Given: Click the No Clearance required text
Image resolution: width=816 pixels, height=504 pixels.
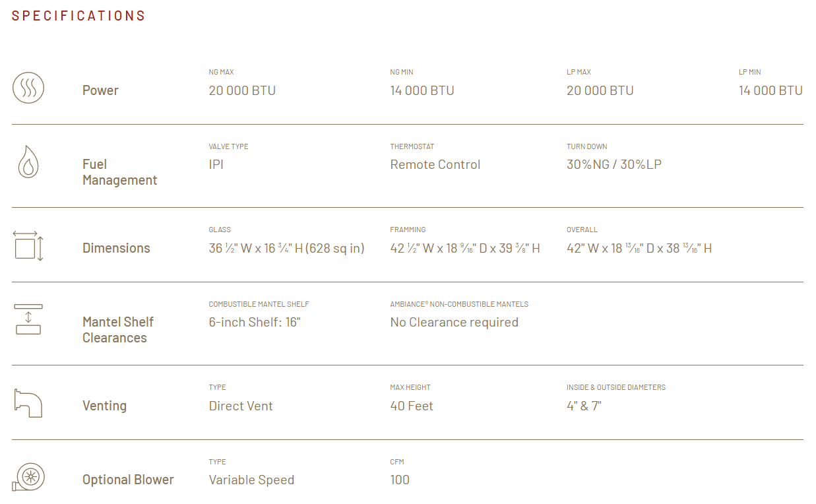Looking at the screenshot, I should click(455, 323).
